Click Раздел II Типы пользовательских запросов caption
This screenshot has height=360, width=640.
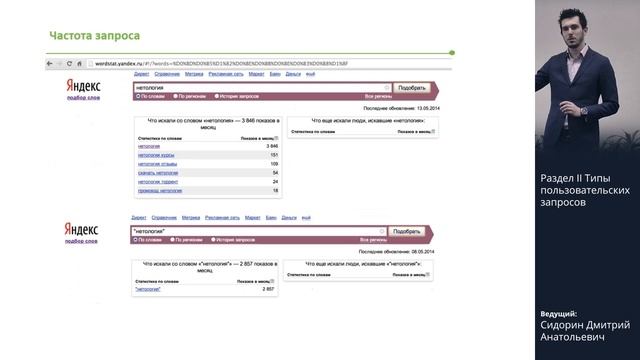pos(585,190)
